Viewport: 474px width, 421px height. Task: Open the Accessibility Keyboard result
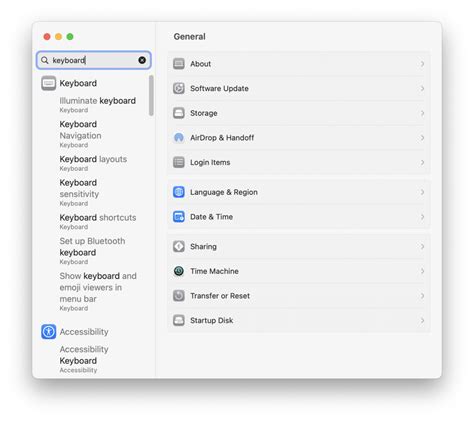click(84, 359)
